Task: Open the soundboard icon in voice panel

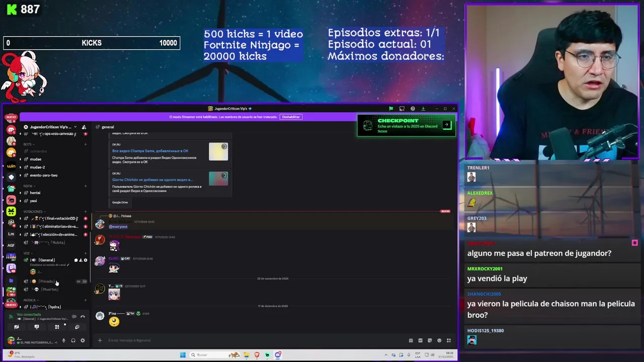Action: pos(77,327)
